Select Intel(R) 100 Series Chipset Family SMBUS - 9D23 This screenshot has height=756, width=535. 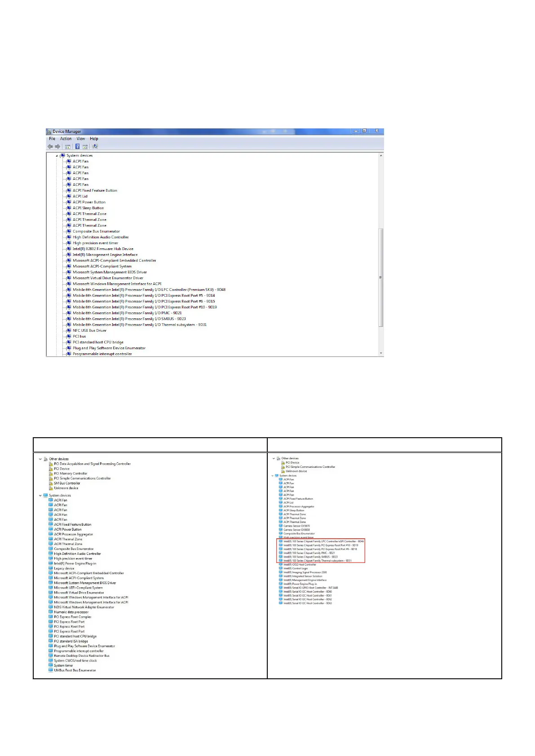pyautogui.click(x=310, y=557)
